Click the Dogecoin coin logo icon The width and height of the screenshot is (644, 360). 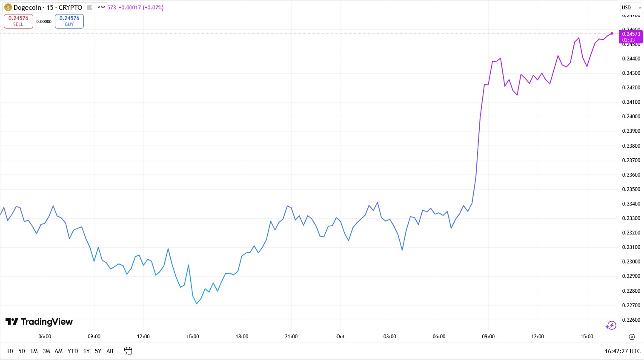pos(8,7)
